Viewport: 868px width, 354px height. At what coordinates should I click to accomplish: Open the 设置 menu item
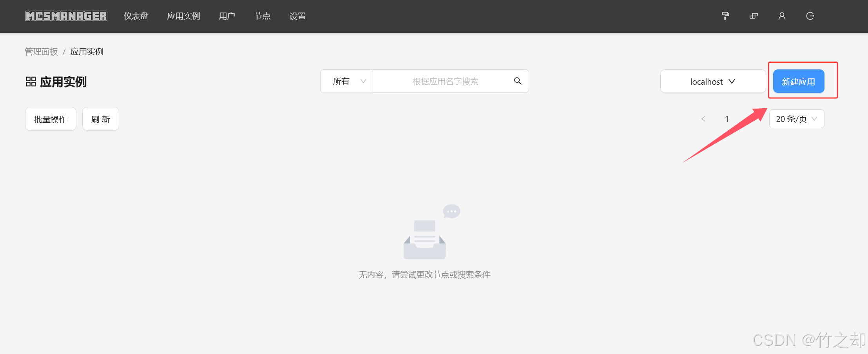[297, 16]
